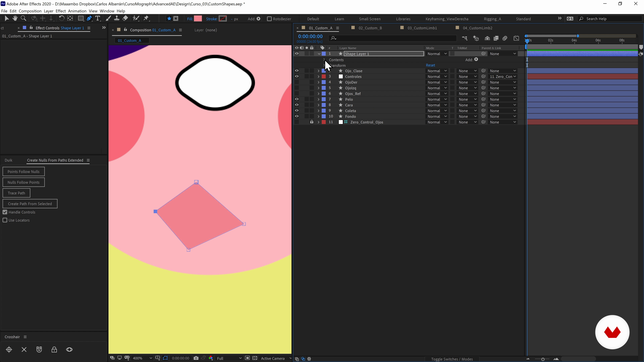The height and width of the screenshot is (362, 644).
Task: Open the Full resolution dropdown
Action: 229,358
